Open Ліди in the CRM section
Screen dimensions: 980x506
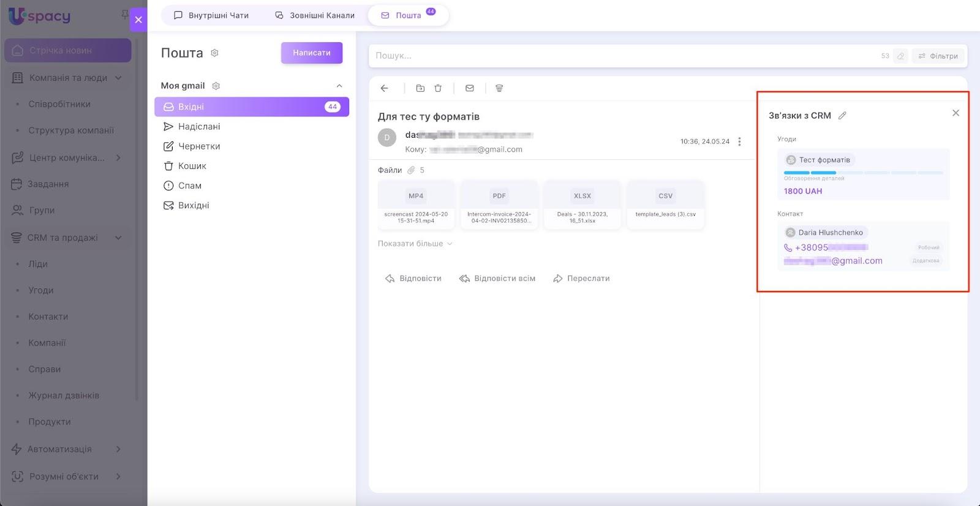coord(38,264)
